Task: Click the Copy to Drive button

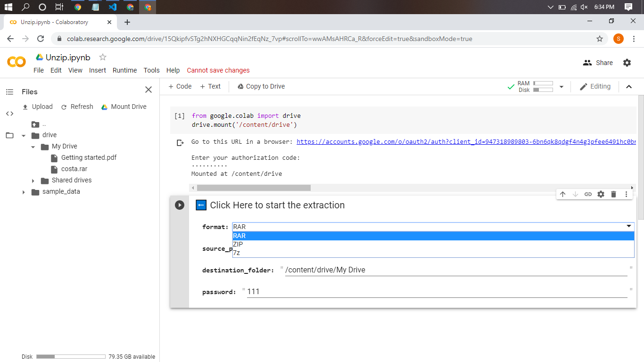Action: click(x=261, y=86)
